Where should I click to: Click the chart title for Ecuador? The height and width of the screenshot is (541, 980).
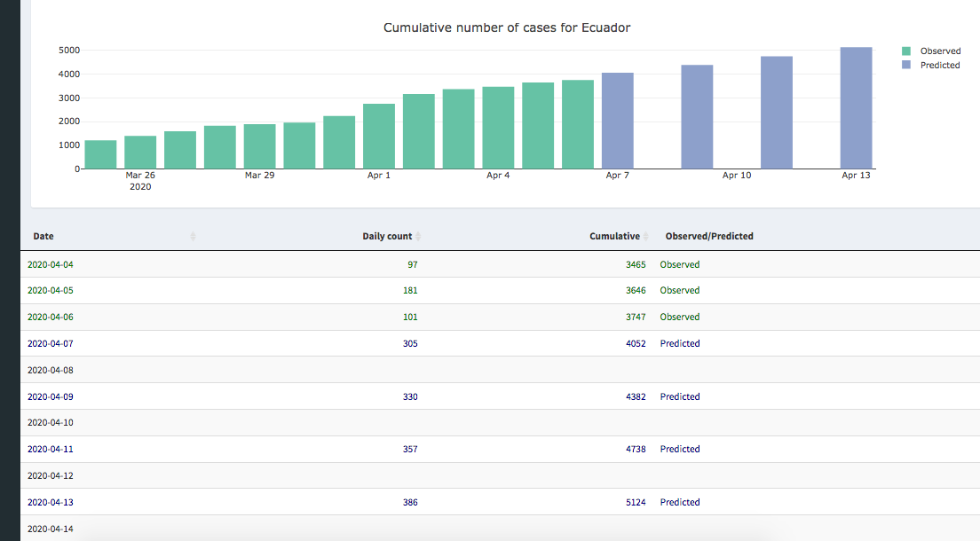(x=506, y=27)
